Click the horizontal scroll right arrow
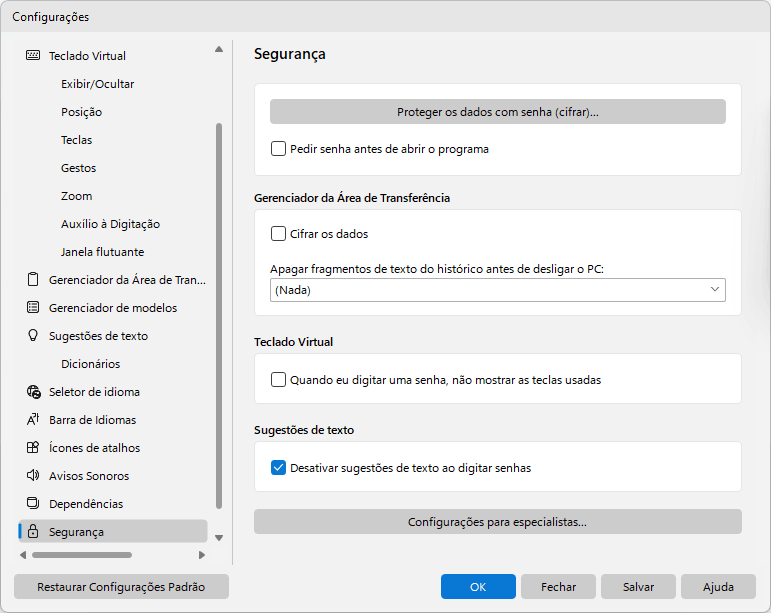The width and height of the screenshot is (771, 613). 202,555
